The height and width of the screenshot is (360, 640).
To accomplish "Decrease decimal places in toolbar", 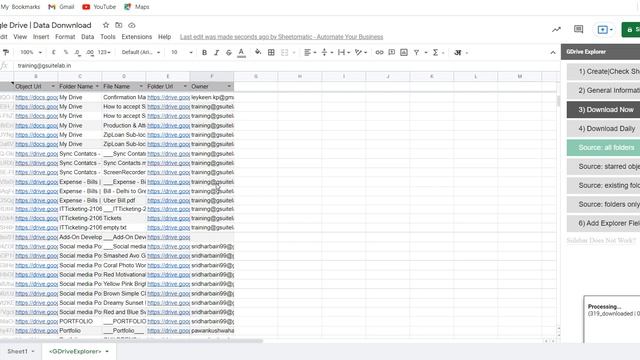I will click(x=78, y=52).
